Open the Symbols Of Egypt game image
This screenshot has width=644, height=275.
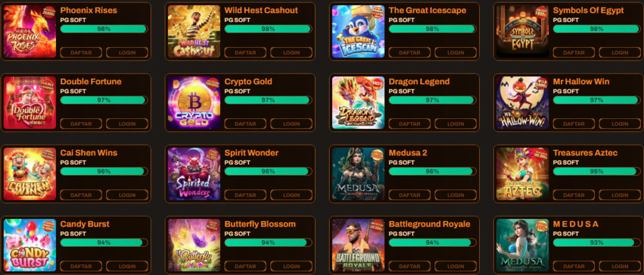click(523, 31)
